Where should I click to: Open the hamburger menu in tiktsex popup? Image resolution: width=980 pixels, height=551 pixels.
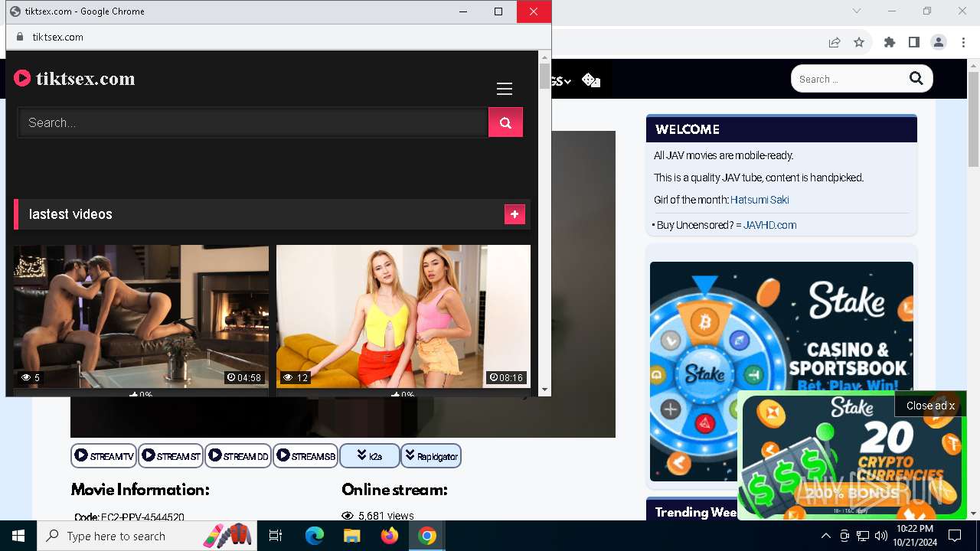click(x=504, y=89)
